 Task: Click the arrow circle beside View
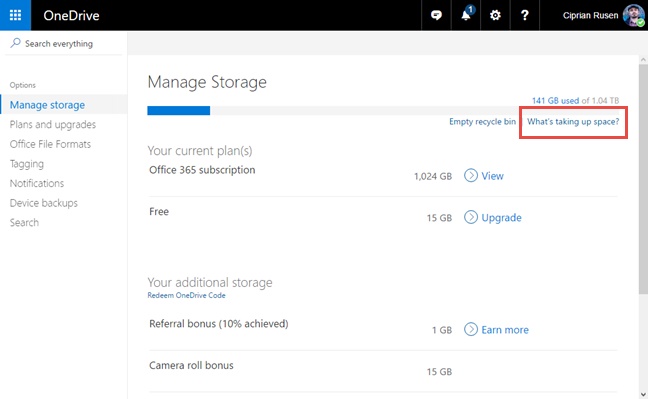point(471,175)
